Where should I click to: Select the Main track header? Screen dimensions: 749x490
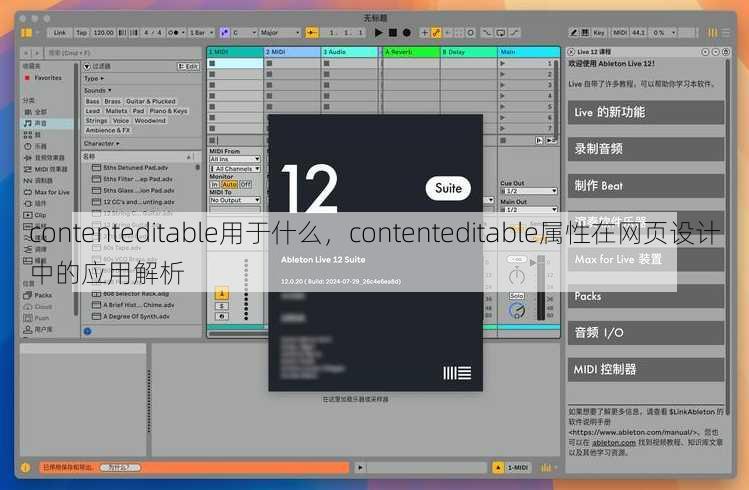529,52
